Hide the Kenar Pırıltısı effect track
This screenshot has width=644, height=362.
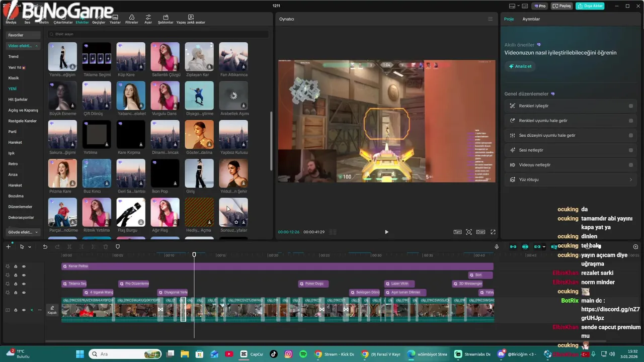[24, 266]
